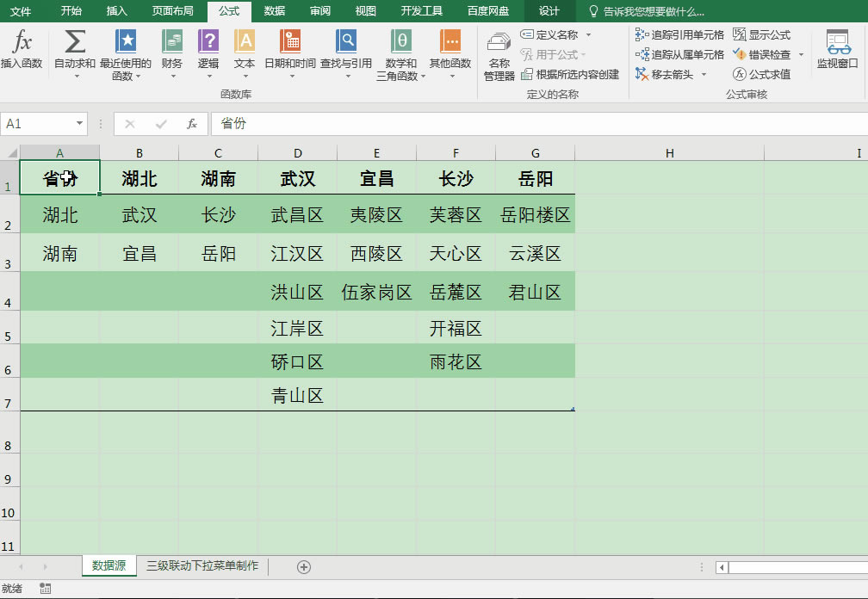The height and width of the screenshot is (599, 868).
Task: Open Math and Trig functions
Action: click(400, 55)
